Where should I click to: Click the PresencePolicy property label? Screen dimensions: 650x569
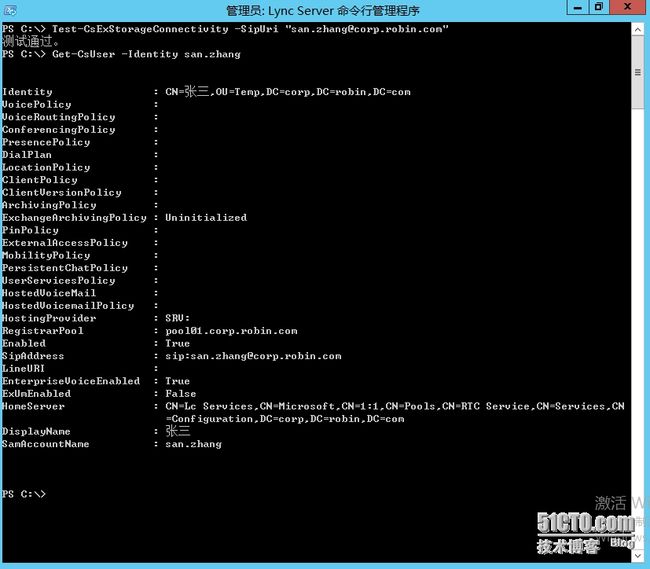(x=46, y=142)
